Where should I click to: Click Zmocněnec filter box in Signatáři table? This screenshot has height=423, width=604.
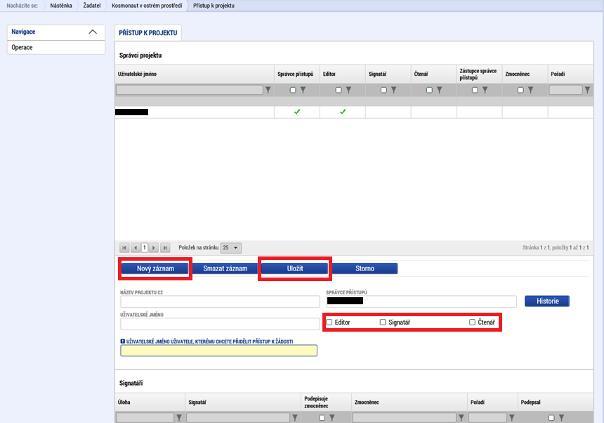(x=404, y=417)
